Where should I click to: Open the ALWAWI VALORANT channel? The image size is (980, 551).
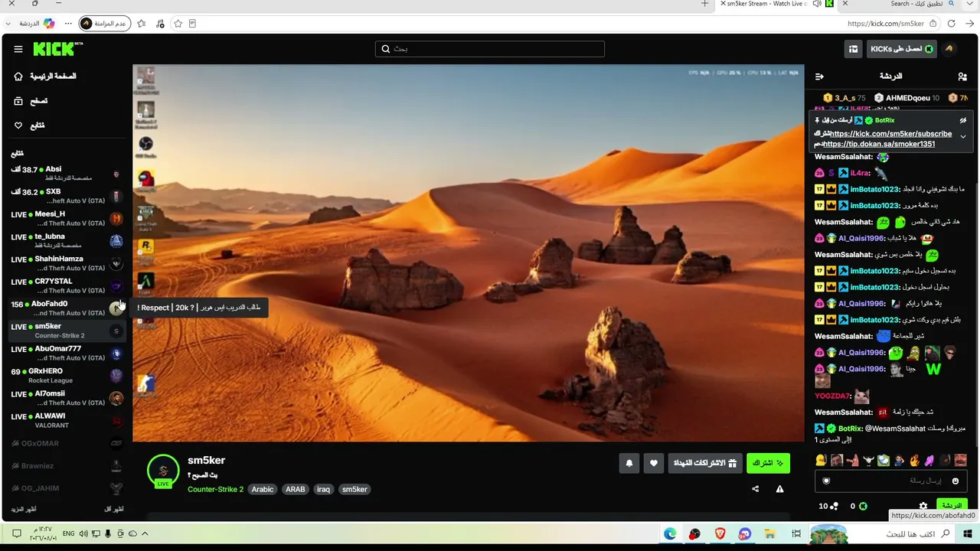coord(67,420)
